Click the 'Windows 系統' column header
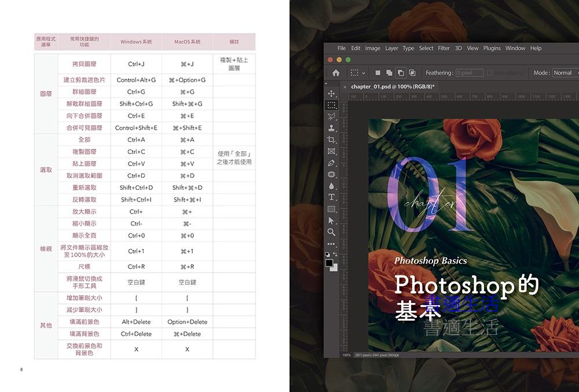This screenshot has height=392, width=579. coord(136,42)
